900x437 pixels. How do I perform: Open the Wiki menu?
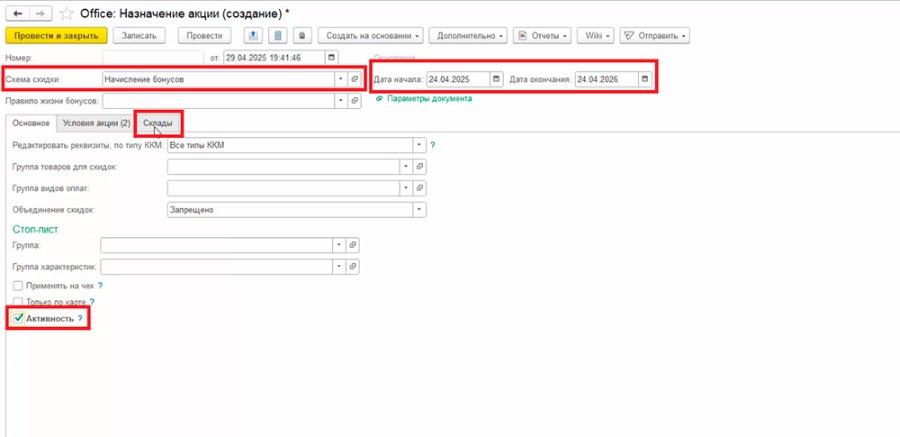(x=596, y=36)
